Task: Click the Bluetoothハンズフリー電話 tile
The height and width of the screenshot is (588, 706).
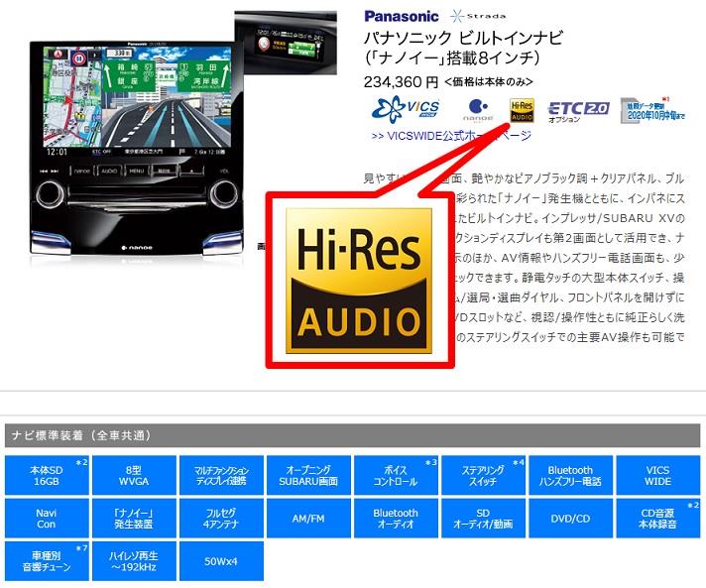Action: pos(571,475)
